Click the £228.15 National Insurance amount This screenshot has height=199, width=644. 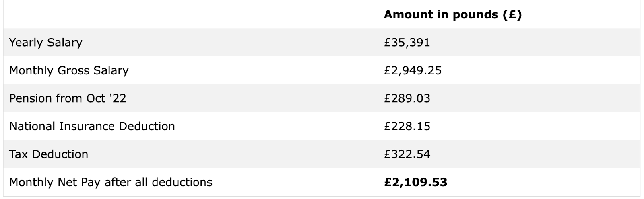407,127
